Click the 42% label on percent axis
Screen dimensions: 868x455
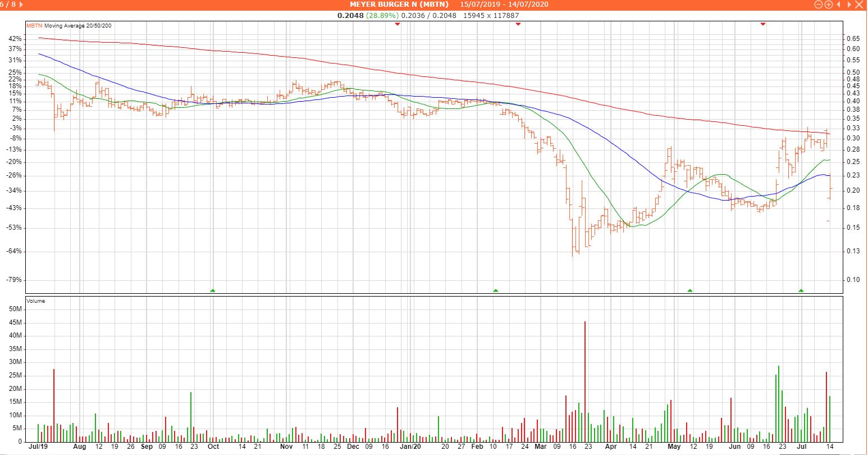(x=15, y=39)
